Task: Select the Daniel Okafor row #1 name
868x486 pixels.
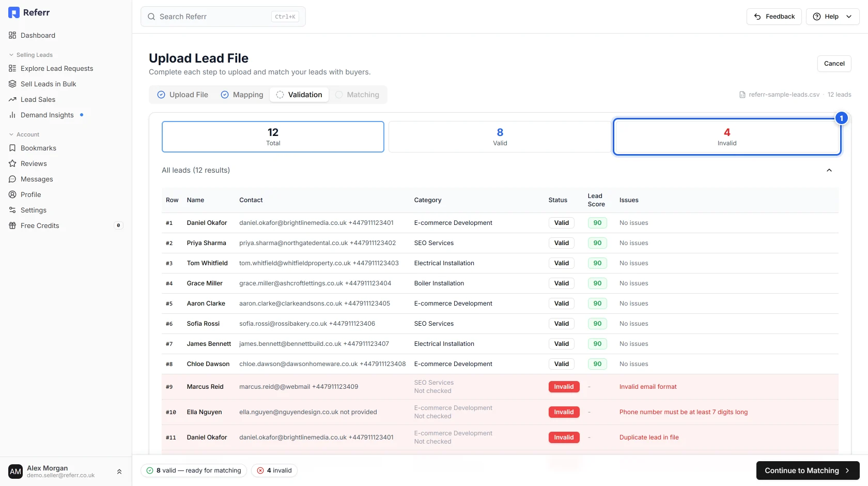Action: click(x=207, y=223)
